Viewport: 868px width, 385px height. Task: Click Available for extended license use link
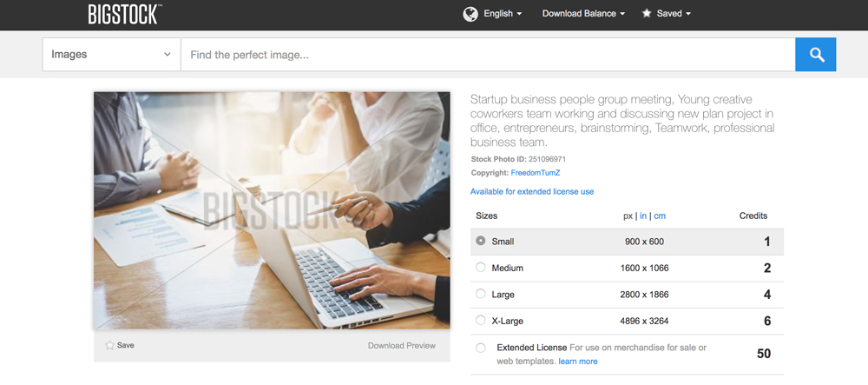532,192
